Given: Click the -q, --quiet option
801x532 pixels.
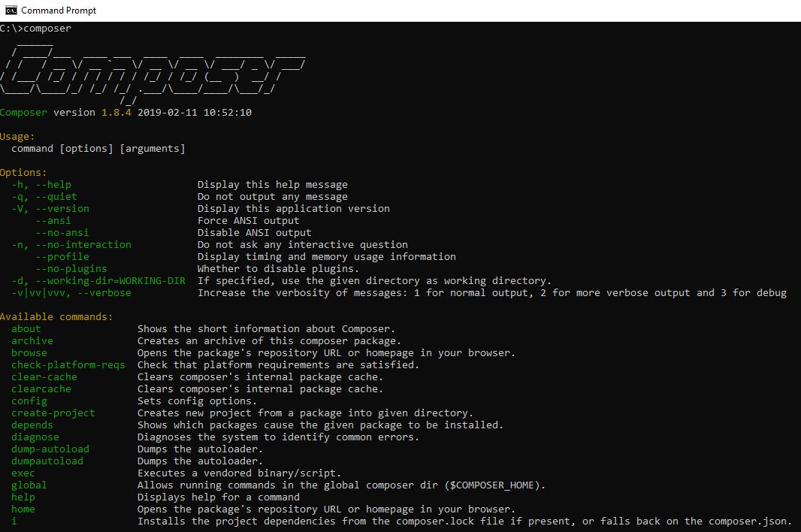Looking at the screenshot, I should pyautogui.click(x=44, y=197).
